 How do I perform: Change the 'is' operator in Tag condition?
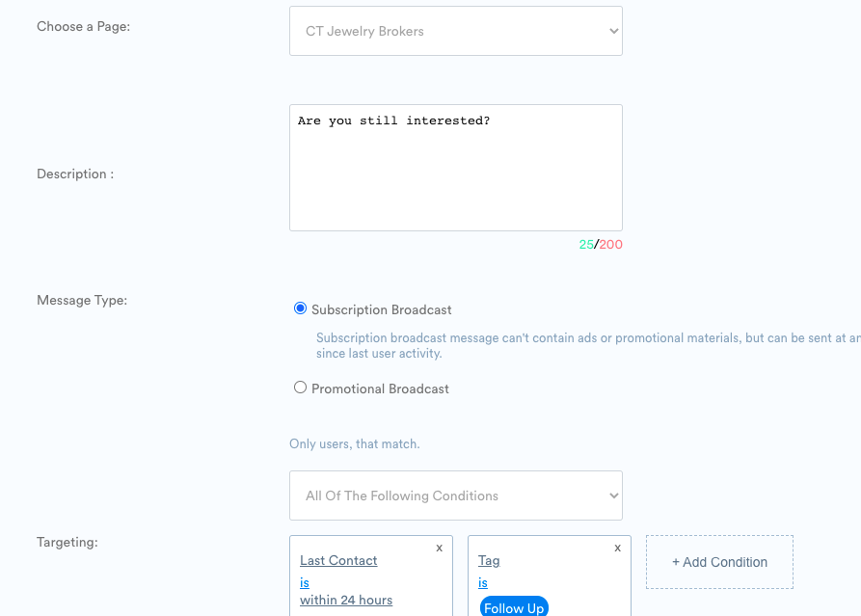(483, 582)
